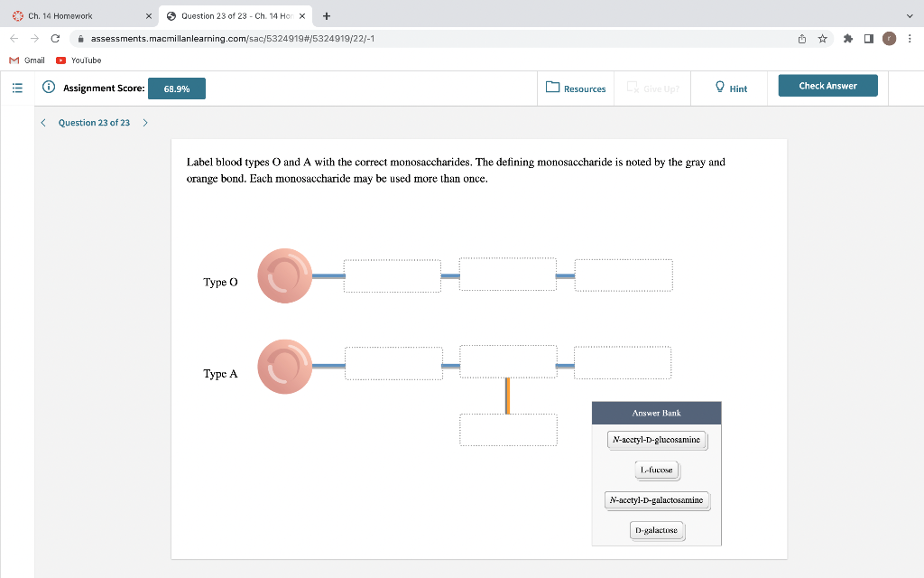Open the extensions puzzle icon

[x=848, y=38]
